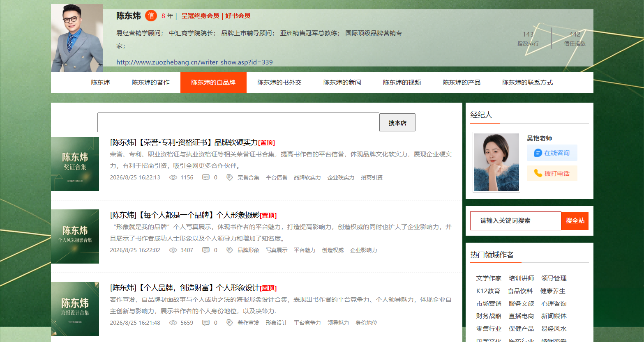Click the 著作宣发 tag

248,323
